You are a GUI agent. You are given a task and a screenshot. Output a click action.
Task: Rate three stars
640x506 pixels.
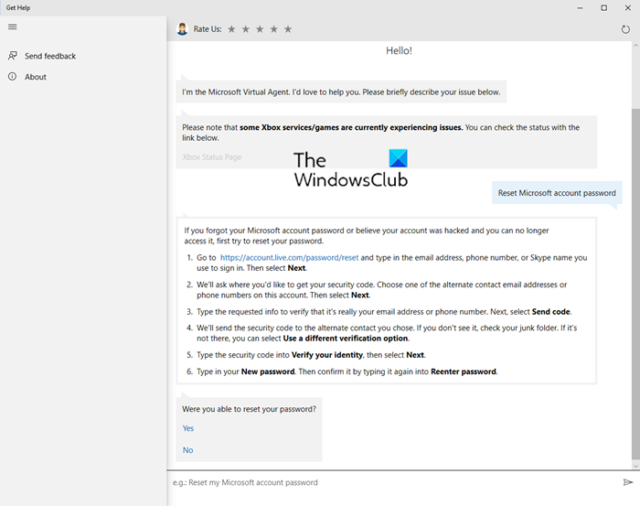pos(260,29)
